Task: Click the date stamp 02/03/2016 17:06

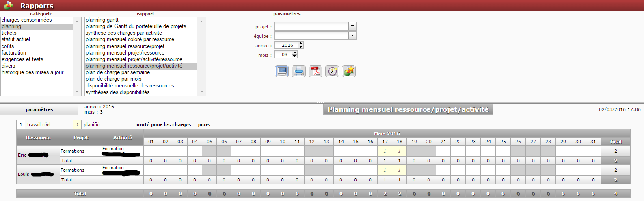Action: (x=620, y=109)
